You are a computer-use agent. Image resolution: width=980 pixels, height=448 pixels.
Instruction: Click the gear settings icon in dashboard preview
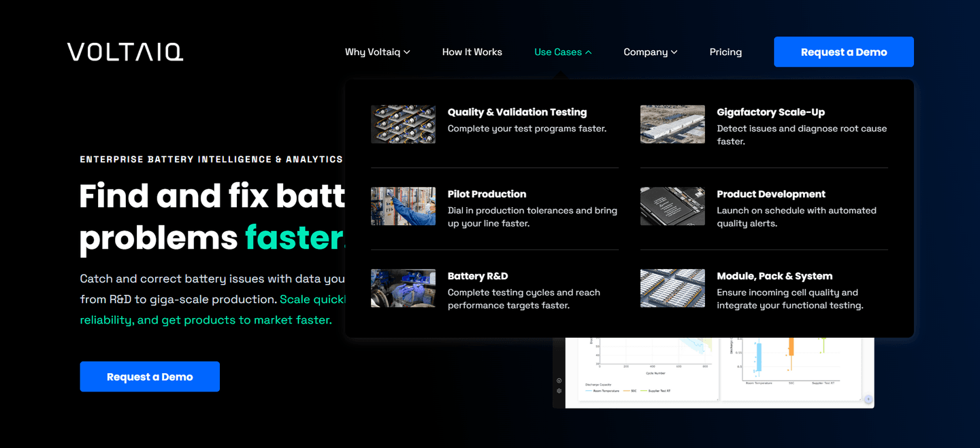(x=559, y=391)
